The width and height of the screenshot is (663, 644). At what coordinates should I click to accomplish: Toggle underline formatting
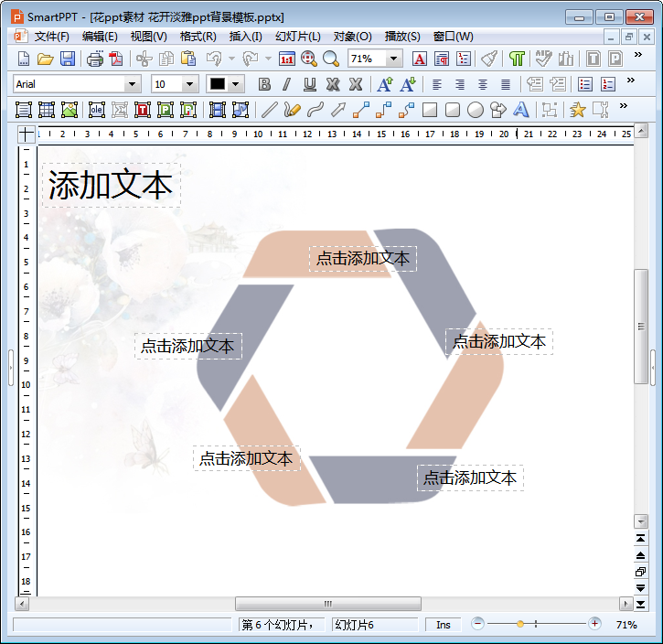tap(309, 84)
